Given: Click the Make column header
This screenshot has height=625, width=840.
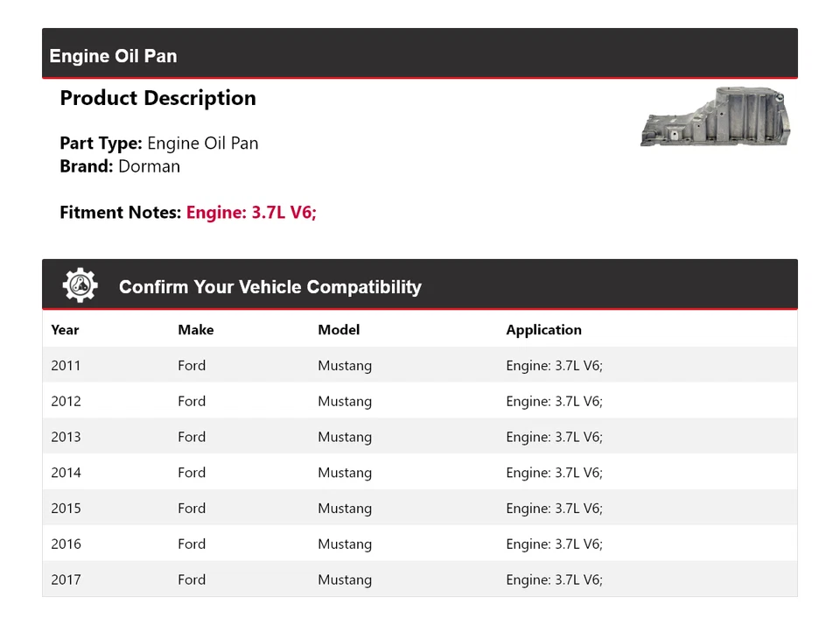Looking at the screenshot, I should (x=195, y=330).
